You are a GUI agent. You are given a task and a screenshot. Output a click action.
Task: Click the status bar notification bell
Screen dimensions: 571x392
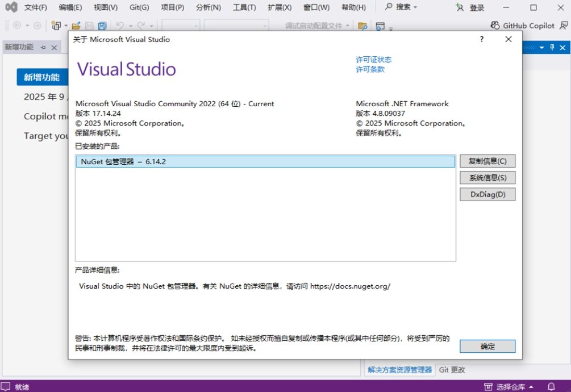(x=551, y=386)
